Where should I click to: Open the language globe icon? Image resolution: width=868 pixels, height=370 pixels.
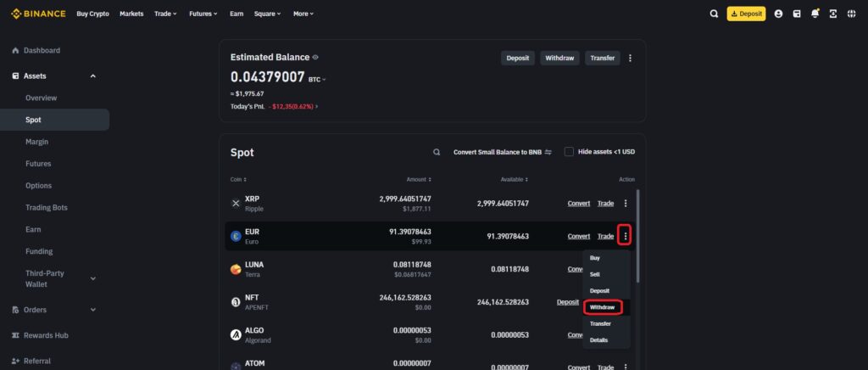[851, 14]
